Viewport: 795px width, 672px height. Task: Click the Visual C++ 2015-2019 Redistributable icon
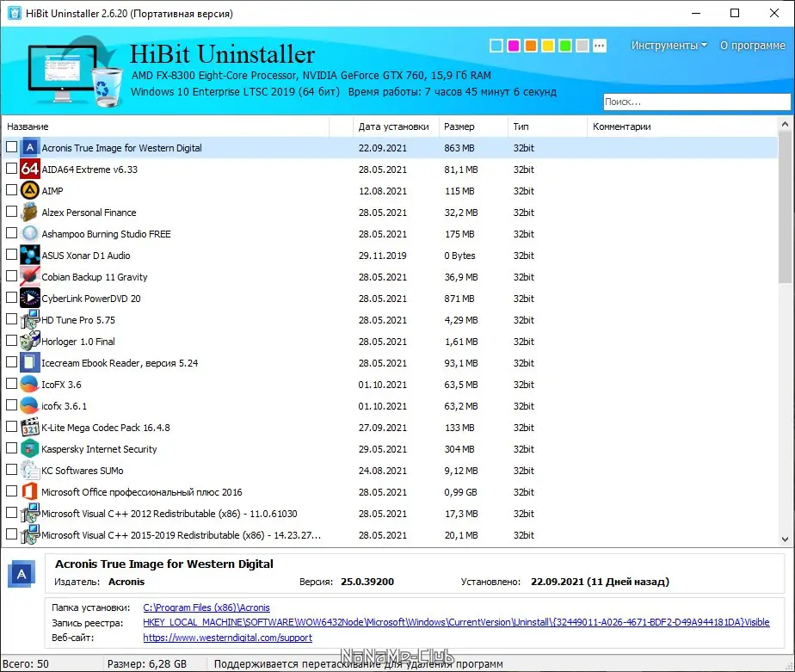tap(30, 534)
